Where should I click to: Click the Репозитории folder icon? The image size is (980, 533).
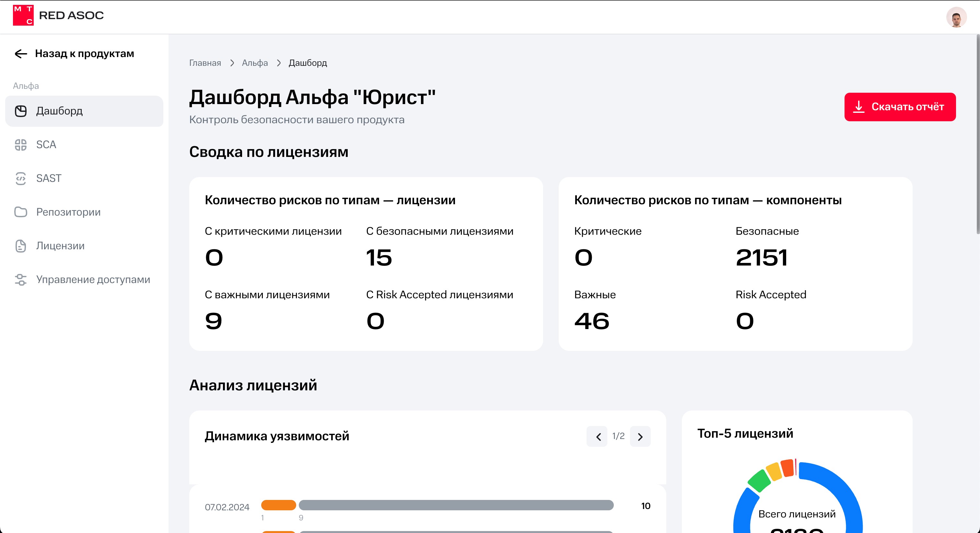[21, 212]
